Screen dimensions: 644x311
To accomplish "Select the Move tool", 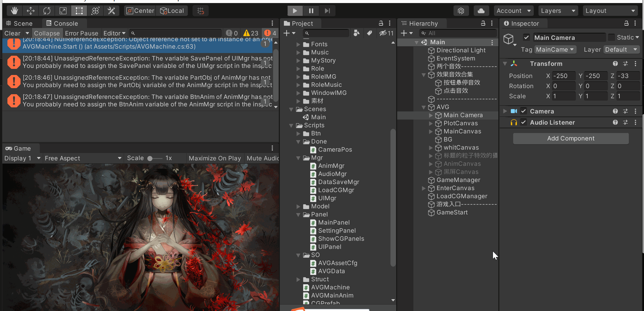I will (x=31, y=11).
